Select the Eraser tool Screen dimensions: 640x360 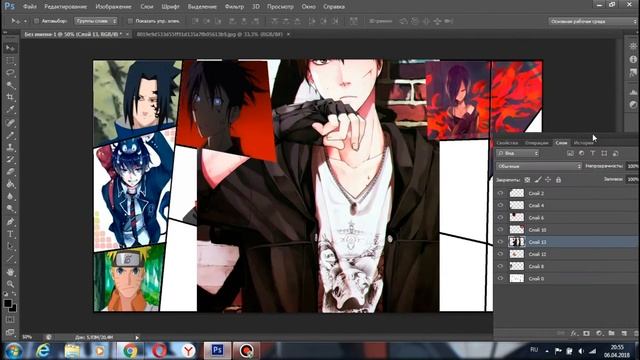click(10, 172)
